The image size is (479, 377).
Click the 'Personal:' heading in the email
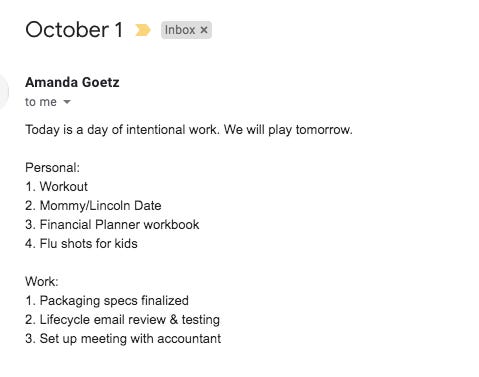click(53, 167)
